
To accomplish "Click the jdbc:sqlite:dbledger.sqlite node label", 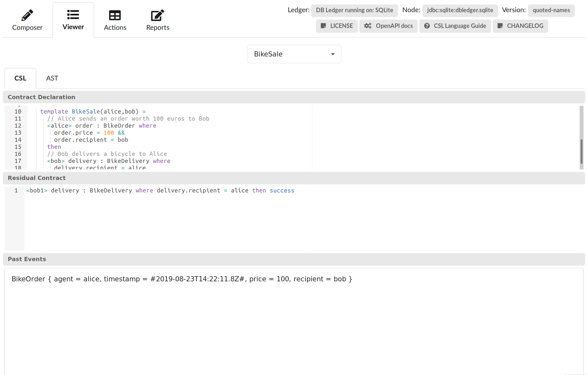I will [460, 10].
